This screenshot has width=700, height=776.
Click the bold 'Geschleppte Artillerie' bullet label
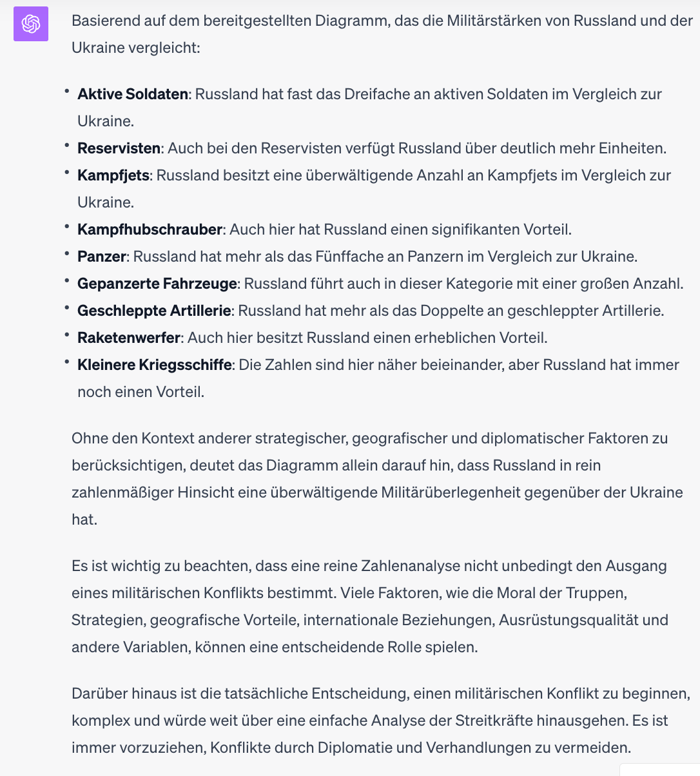[x=154, y=311]
